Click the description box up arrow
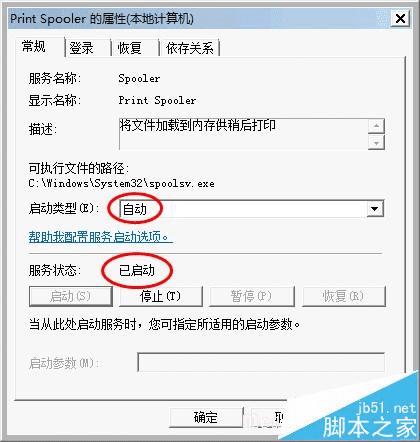This screenshot has height=442, width=420. click(376, 126)
